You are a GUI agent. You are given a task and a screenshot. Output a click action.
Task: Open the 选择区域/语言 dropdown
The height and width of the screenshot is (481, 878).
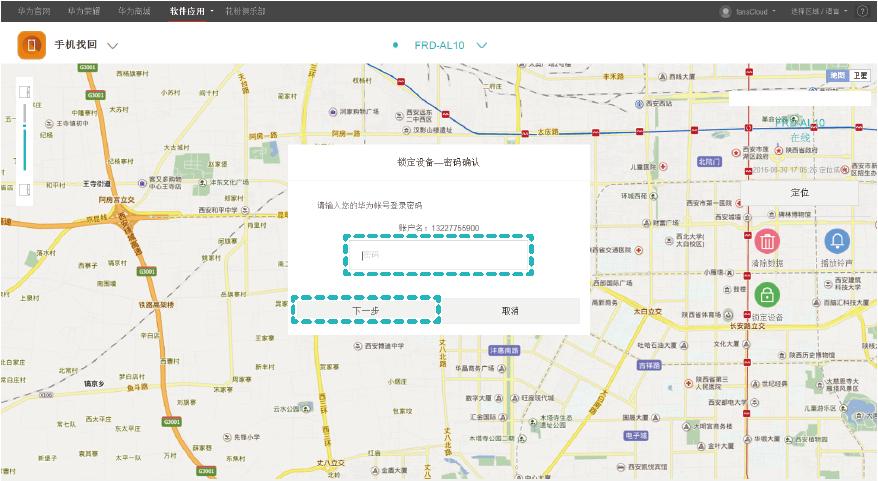(x=819, y=11)
